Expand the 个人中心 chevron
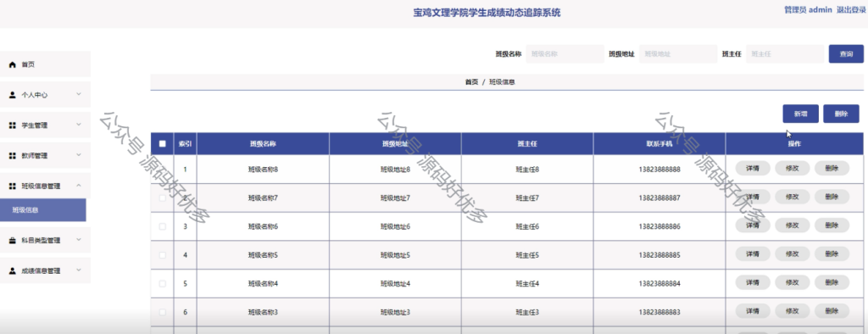The height and width of the screenshot is (334, 868). coord(79,94)
